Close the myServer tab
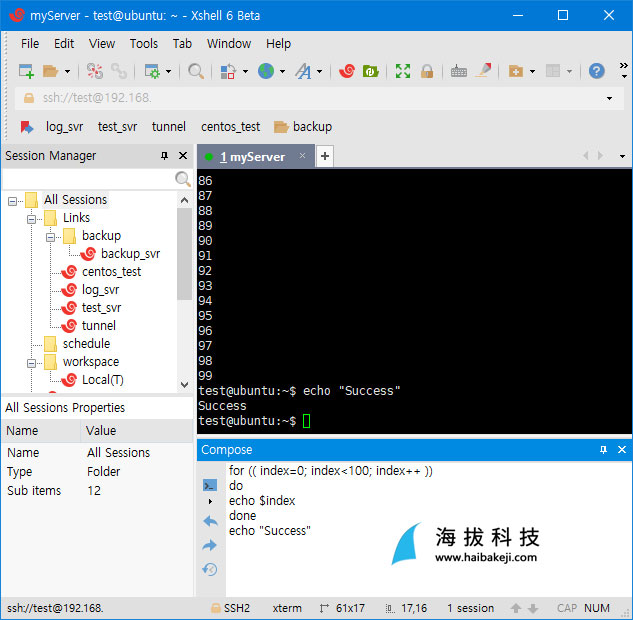 (x=302, y=155)
